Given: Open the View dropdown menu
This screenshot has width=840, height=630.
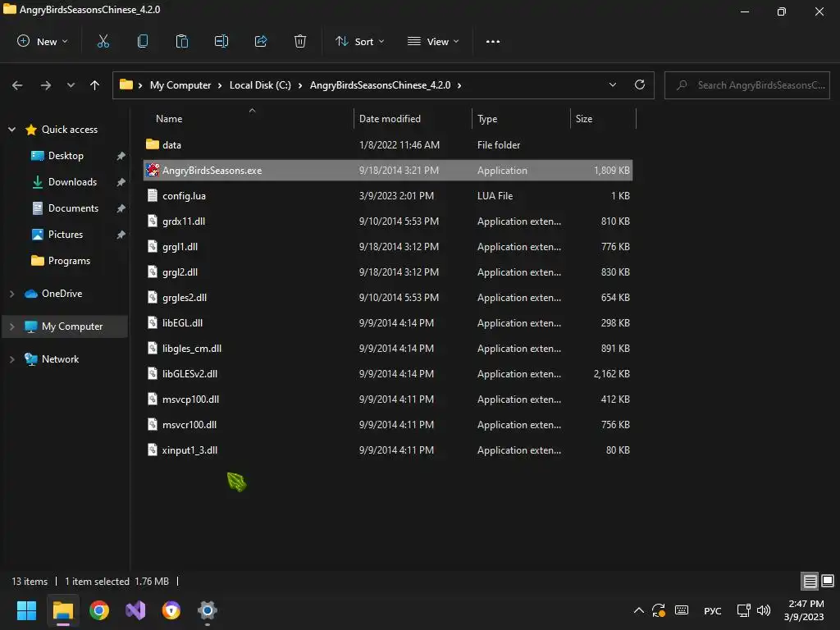Looking at the screenshot, I should click(433, 41).
